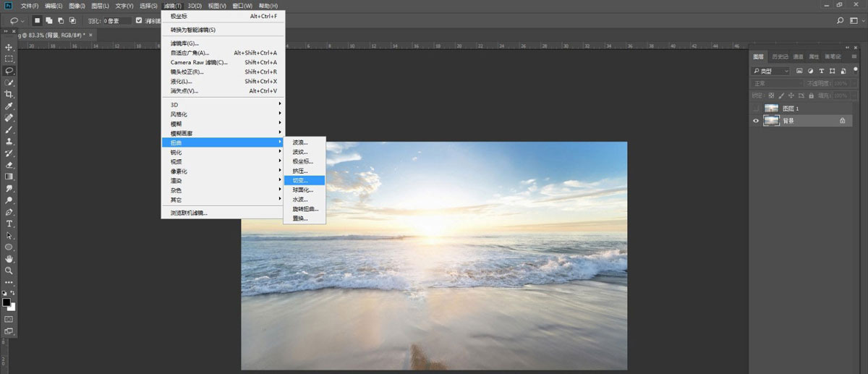The image size is (868, 374).
Task: Hide the 背景 layer eye icon
Action: pyautogui.click(x=756, y=121)
